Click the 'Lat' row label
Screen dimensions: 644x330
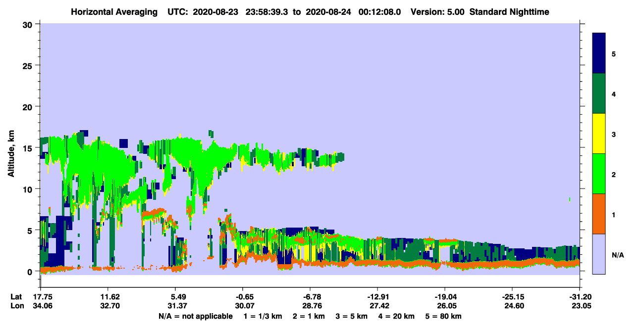click(15, 297)
